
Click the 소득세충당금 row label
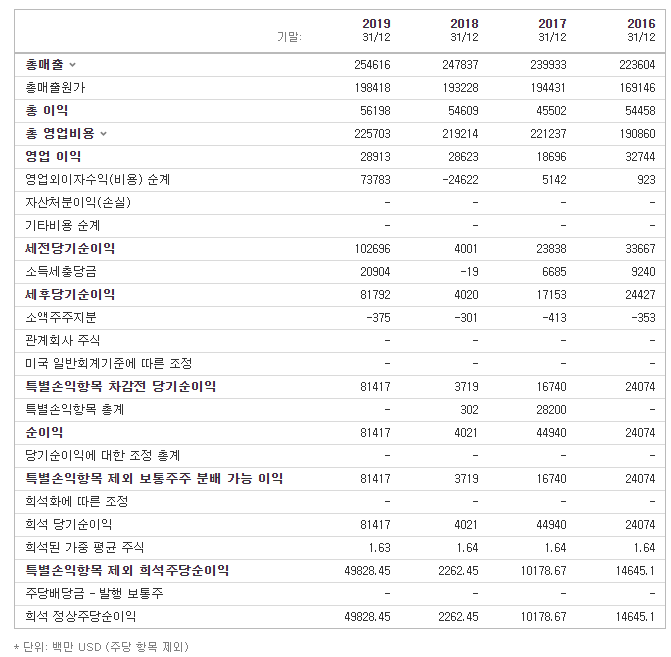click(61, 272)
